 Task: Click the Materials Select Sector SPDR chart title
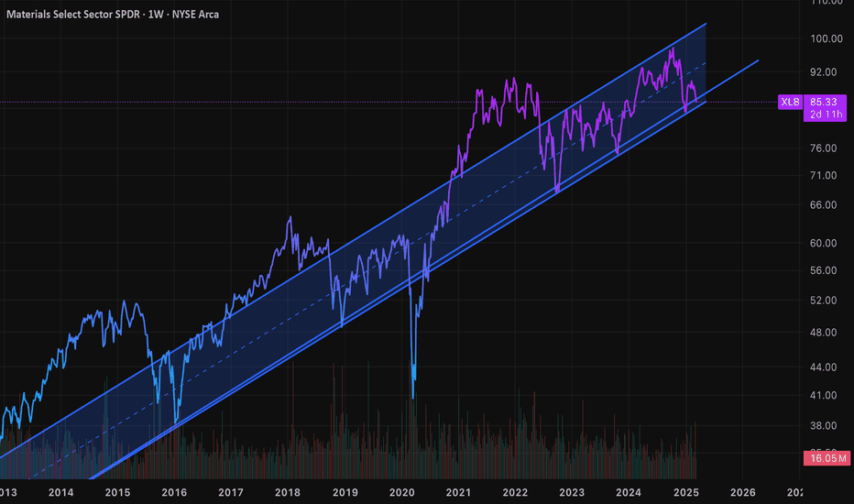coord(113,15)
